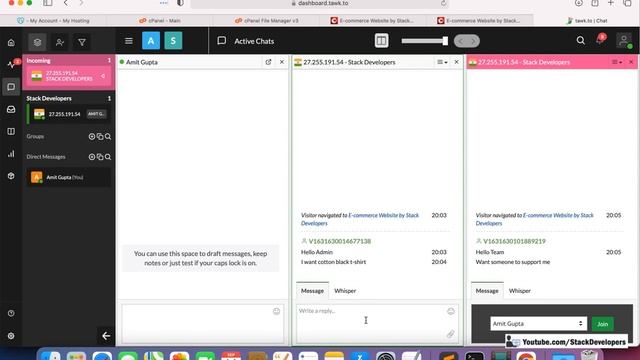Search direct messages magnifier icon
This screenshot has width=640, height=360.
108,157
